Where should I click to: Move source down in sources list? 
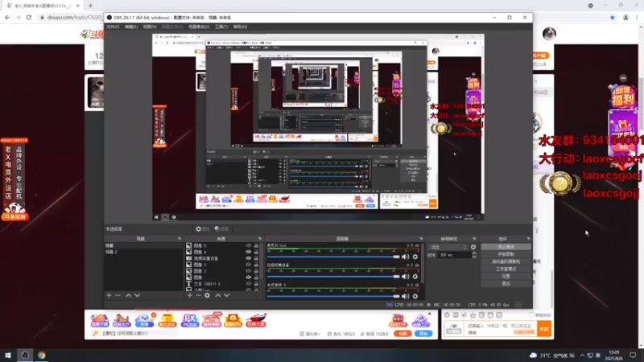coord(227,295)
